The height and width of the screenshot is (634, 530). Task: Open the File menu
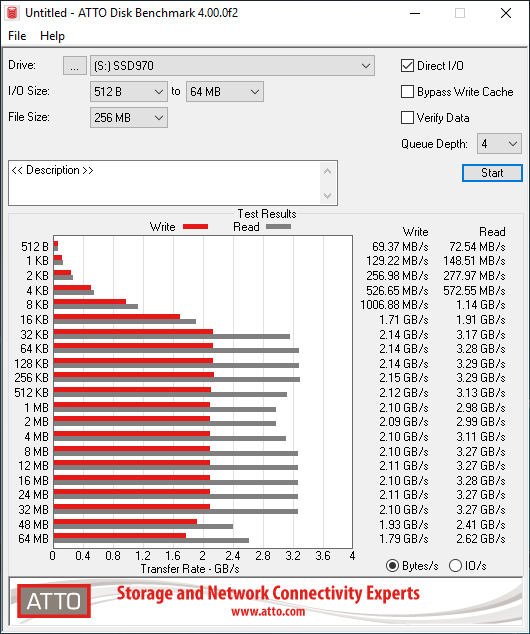pos(17,36)
